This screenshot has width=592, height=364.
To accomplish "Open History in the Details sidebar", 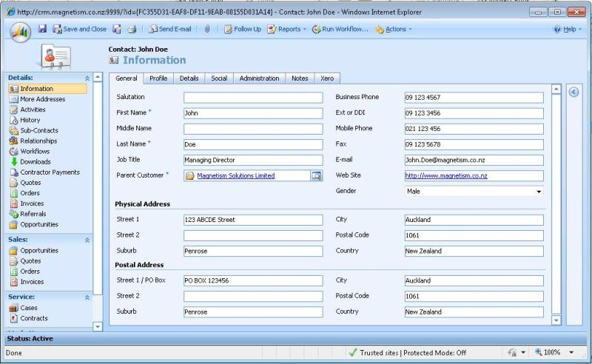I will [30, 120].
